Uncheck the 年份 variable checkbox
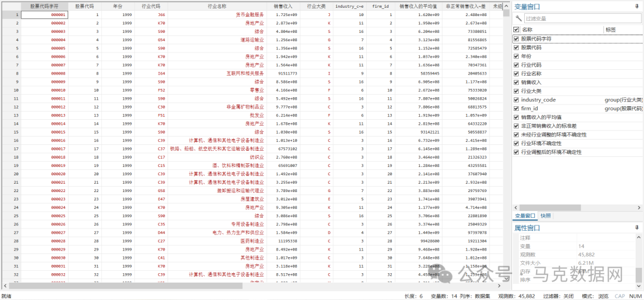 [x=516, y=56]
